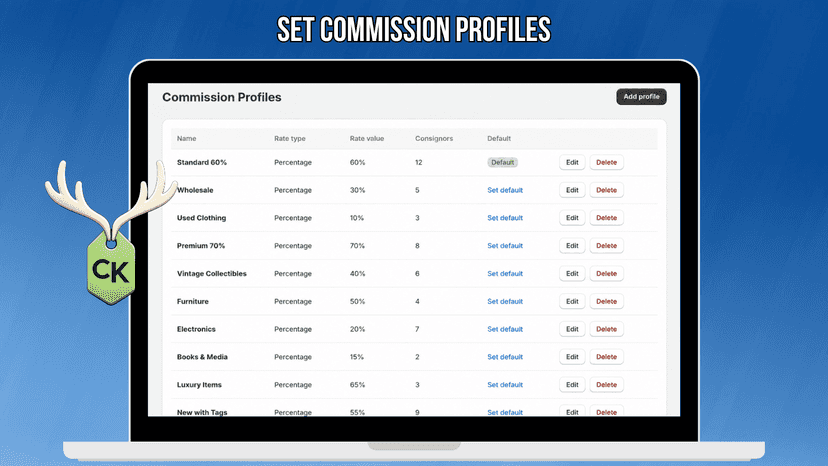Delete the Luxury Items profile
Viewport: 828px width, 466px height.
pos(606,385)
